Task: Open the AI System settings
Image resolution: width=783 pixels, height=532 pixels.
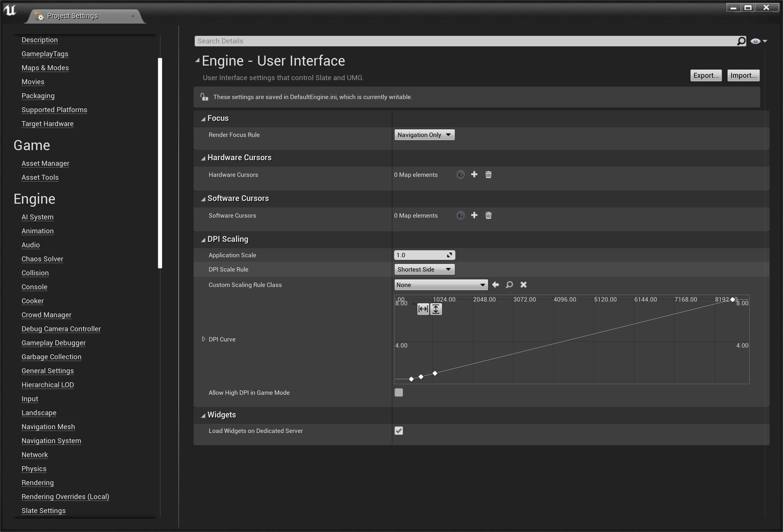Action: pyautogui.click(x=37, y=217)
